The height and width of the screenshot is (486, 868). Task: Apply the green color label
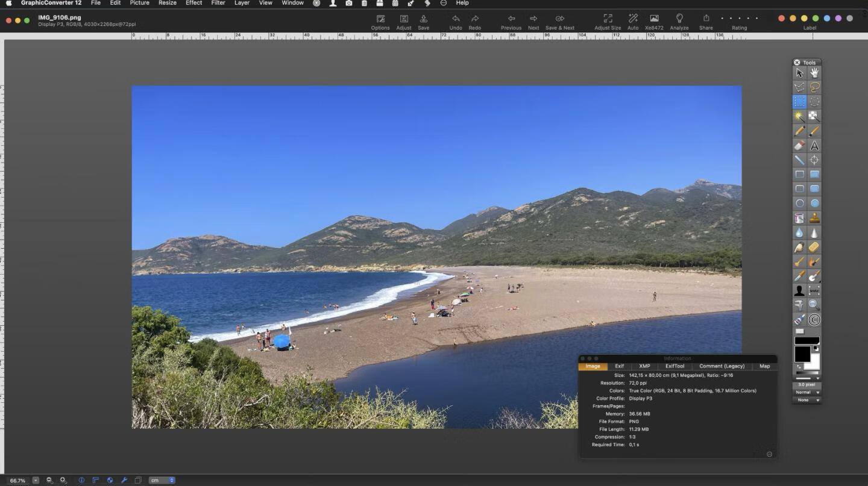point(816,18)
